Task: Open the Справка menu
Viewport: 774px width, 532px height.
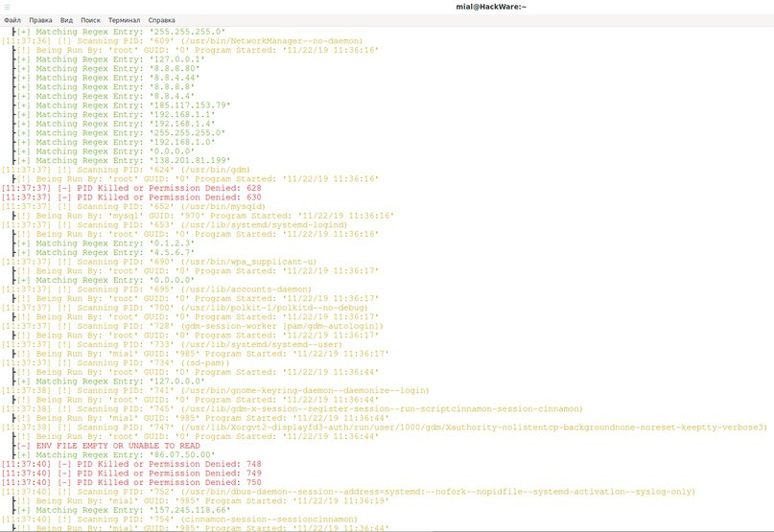Action: coord(161,20)
